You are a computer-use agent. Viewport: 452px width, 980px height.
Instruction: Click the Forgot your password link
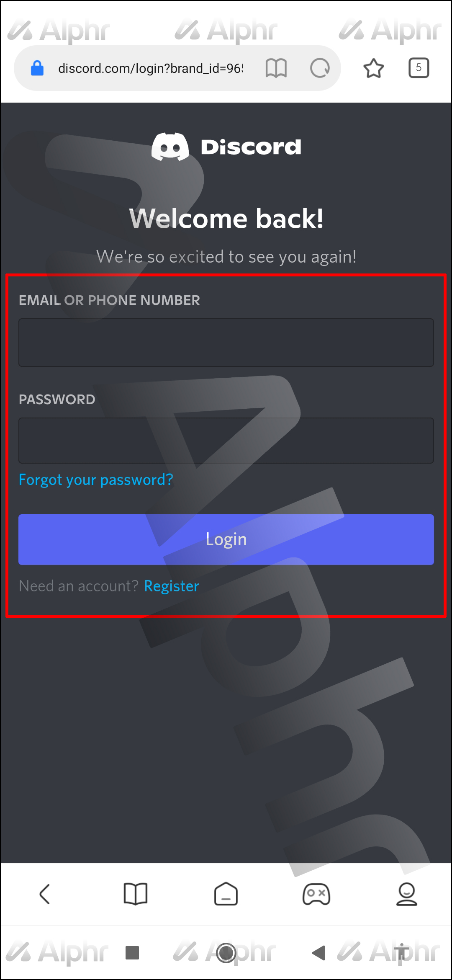[96, 480]
